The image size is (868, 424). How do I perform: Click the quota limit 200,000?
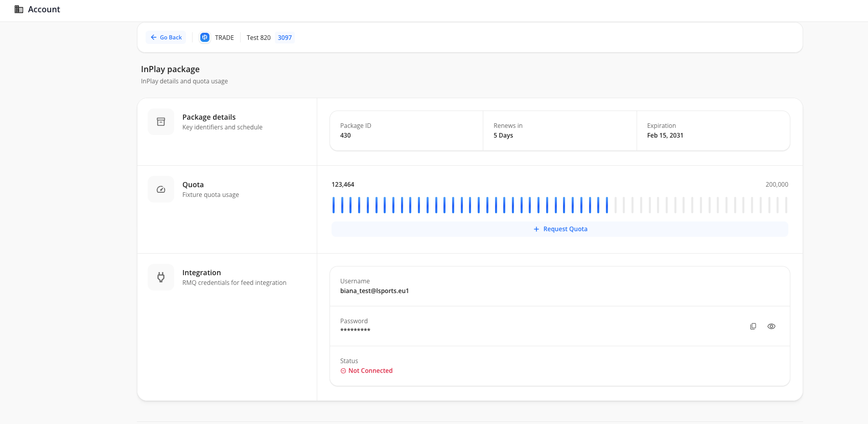777,185
